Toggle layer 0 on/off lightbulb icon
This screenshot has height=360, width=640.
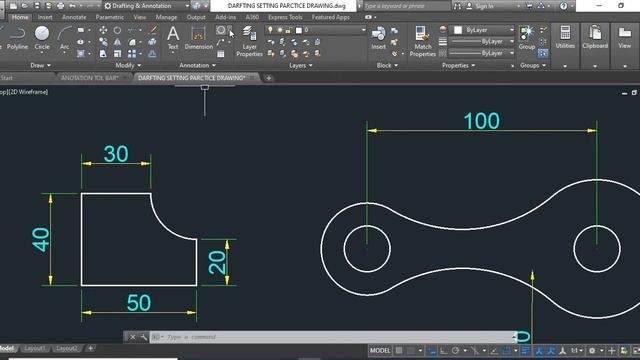click(270, 30)
